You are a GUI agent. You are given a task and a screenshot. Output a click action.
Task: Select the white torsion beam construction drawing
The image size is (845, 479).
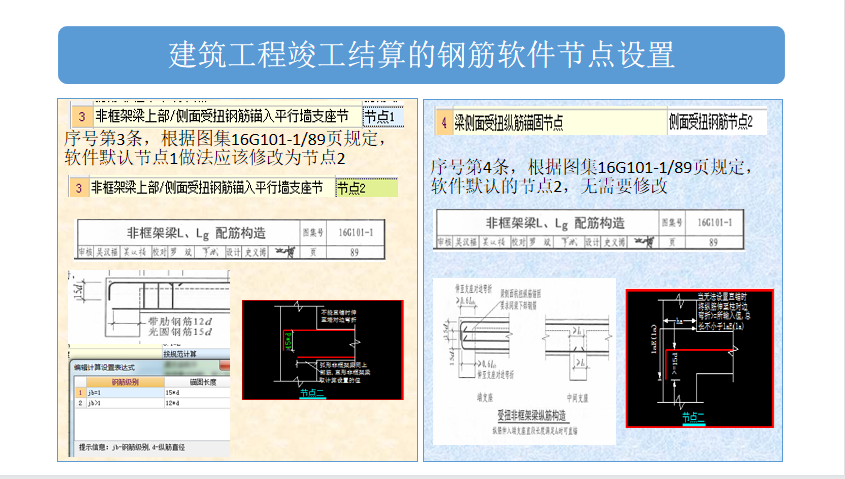coord(524,361)
